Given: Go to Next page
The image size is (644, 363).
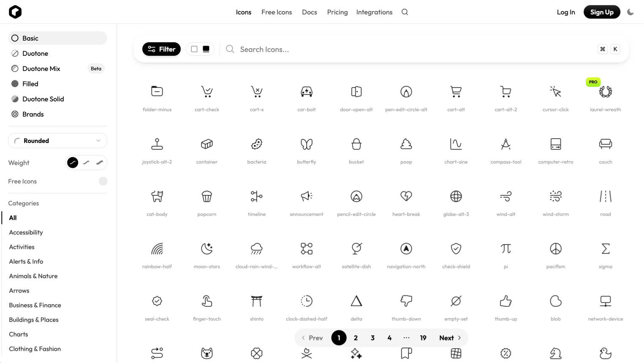Looking at the screenshot, I should [450, 338].
